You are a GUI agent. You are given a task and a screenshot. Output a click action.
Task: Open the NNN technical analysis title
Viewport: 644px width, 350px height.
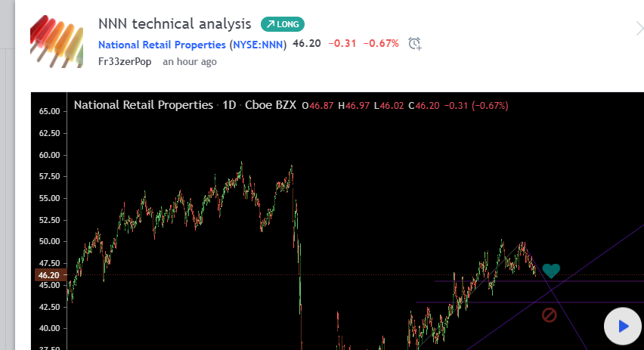175,24
